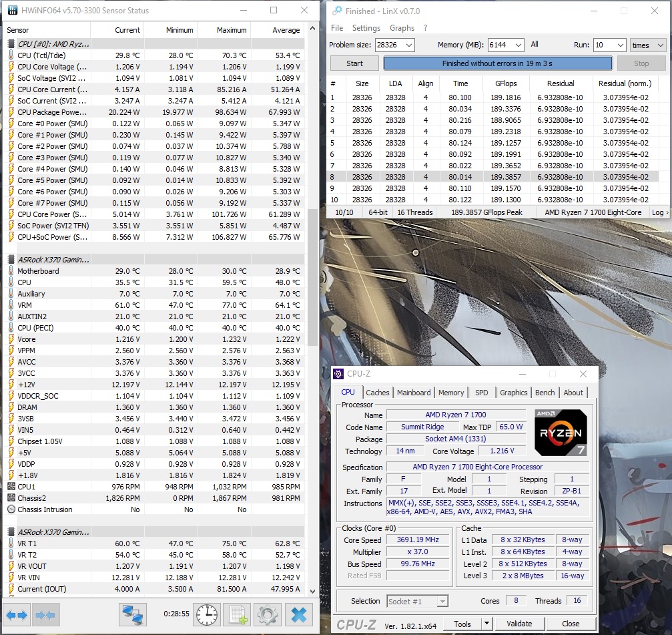Click the HWiNFO scrollbar down arrow
The height and width of the screenshot is (635, 672).
pos(313,592)
